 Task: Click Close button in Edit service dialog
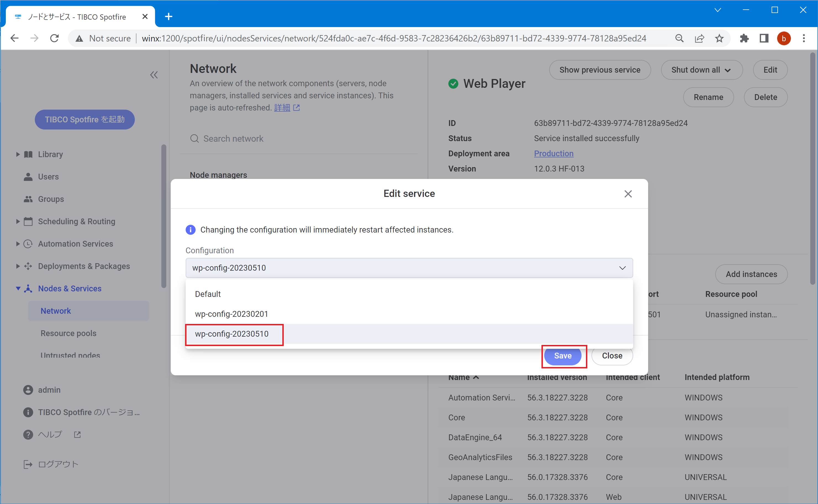pos(612,356)
